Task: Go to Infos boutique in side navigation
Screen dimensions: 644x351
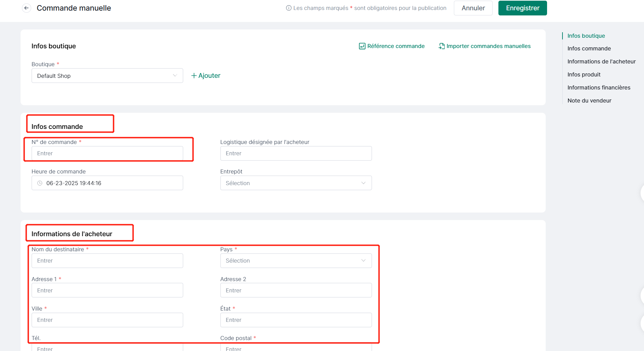Action: (x=586, y=36)
